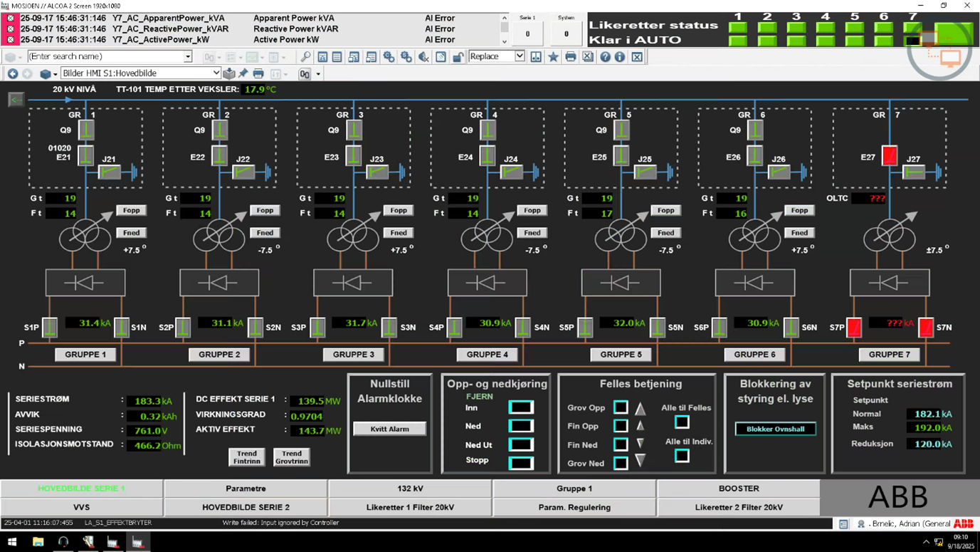Click the red E27 breaker symbol

pyautogui.click(x=889, y=156)
